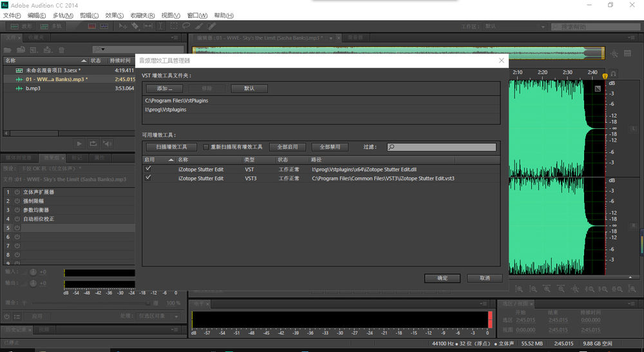
Task: Open the 剪辑(C) menu
Action: pyautogui.click(x=89, y=15)
